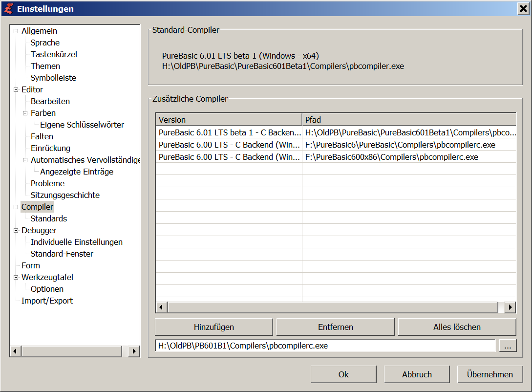Open the Themen settings page
Image resolution: width=532 pixels, height=392 pixels.
coord(45,66)
